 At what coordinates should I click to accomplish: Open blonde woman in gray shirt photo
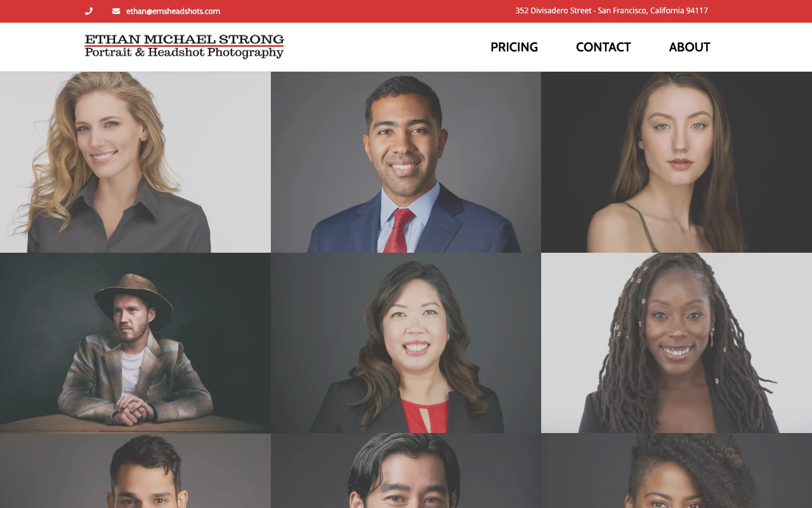(x=135, y=162)
